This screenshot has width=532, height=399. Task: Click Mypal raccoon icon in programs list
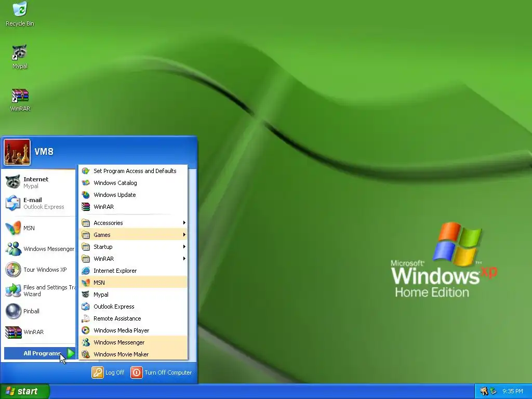[x=86, y=295]
